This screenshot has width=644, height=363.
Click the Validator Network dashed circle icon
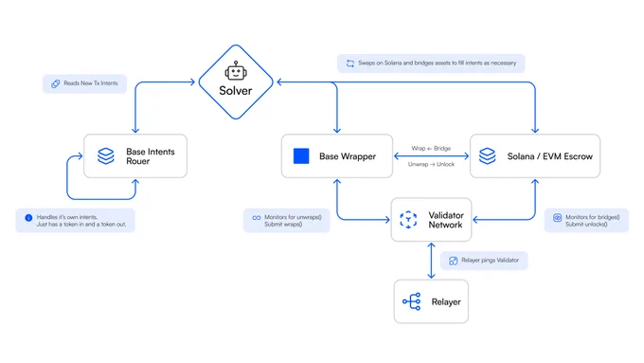coord(408,220)
